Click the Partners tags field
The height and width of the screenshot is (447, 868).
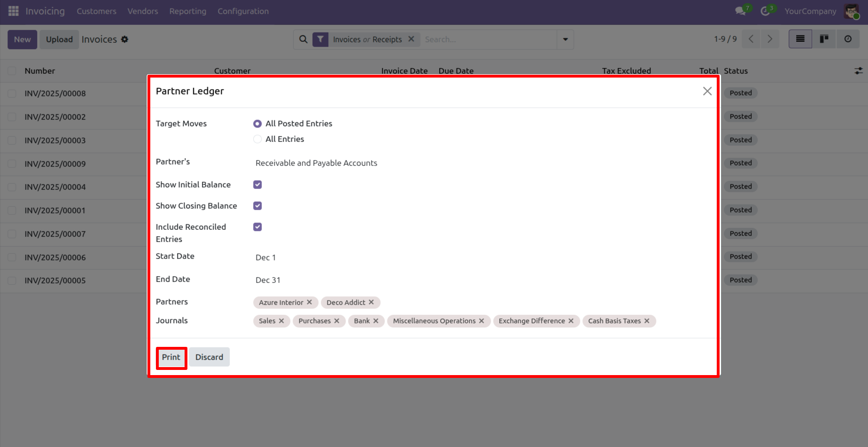coord(481,302)
